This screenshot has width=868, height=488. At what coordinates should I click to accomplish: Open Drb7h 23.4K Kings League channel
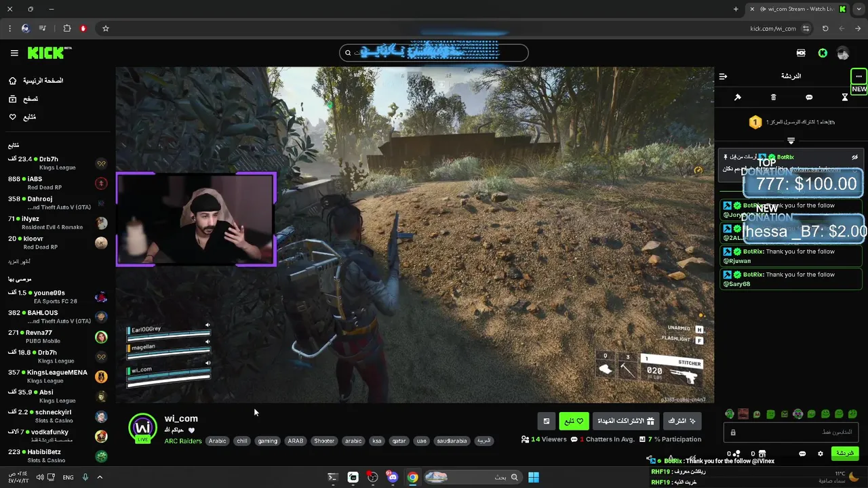[57, 163]
